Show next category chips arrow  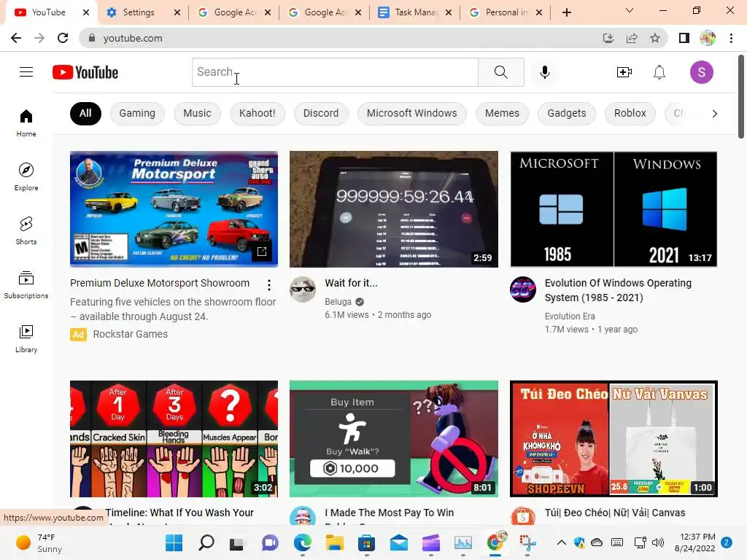point(714,113)
